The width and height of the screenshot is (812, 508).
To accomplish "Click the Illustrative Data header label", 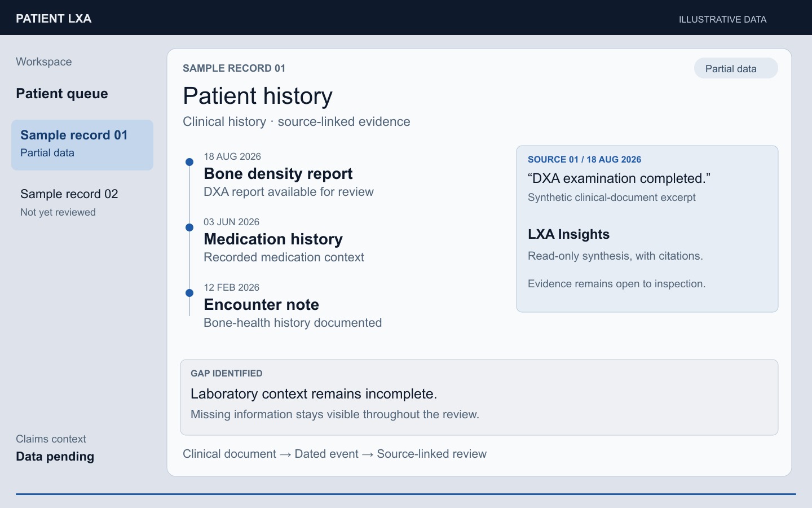I will tap(722, 19).
